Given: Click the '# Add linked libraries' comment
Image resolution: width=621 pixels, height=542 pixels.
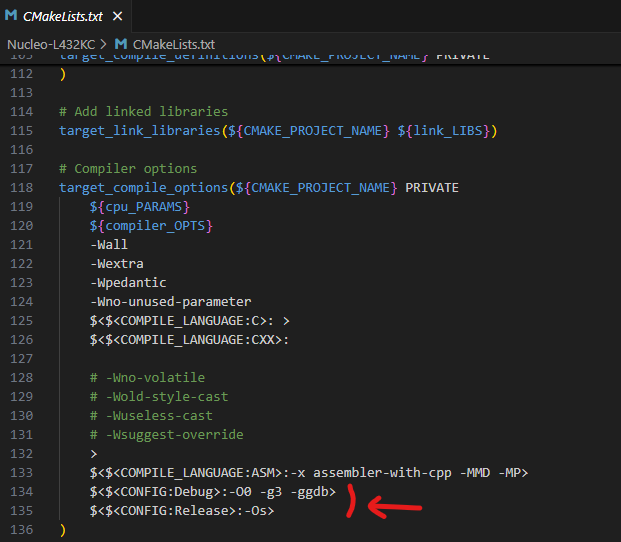Looking at the screenshot, I should coord(144,112).
